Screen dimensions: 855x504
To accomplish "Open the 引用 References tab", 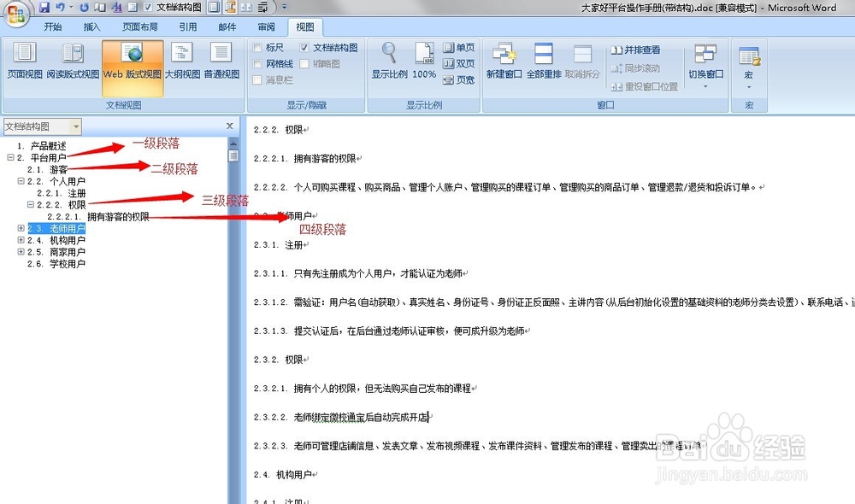I will coord(188,26).
